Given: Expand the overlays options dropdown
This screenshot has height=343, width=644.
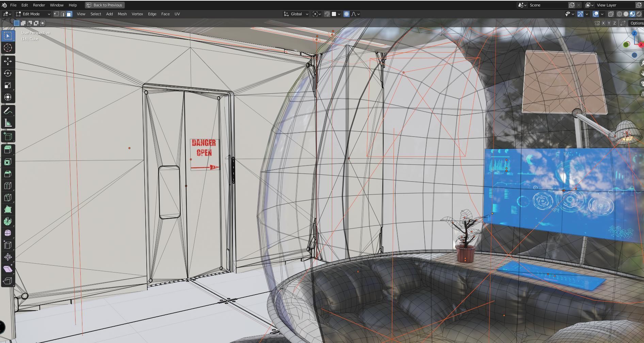Looking at the screenshot, I should (602, 14).
